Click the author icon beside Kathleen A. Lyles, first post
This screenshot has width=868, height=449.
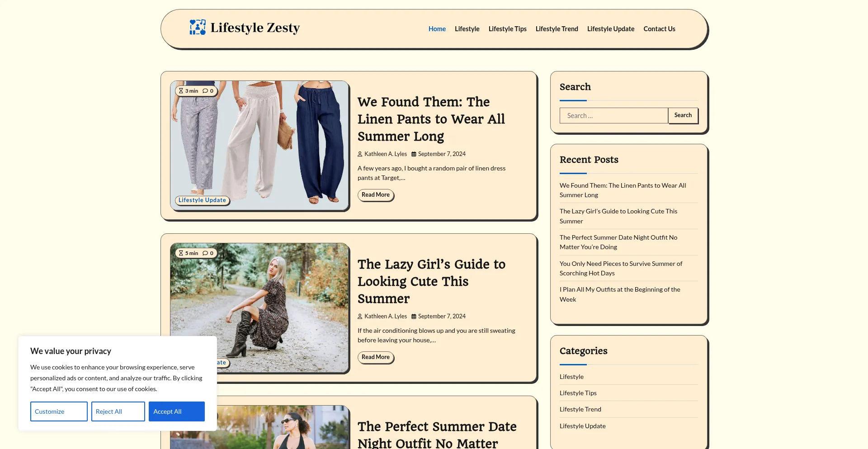(x=360, y=154)
